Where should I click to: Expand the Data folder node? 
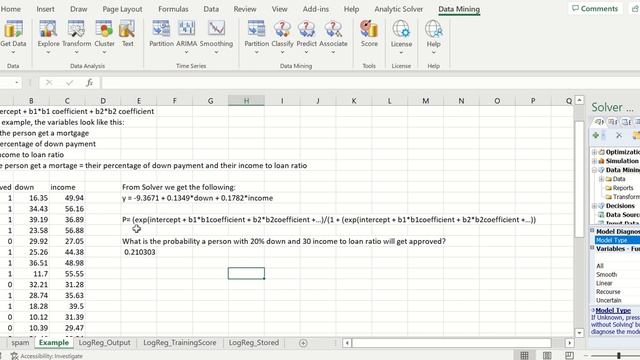601,179
